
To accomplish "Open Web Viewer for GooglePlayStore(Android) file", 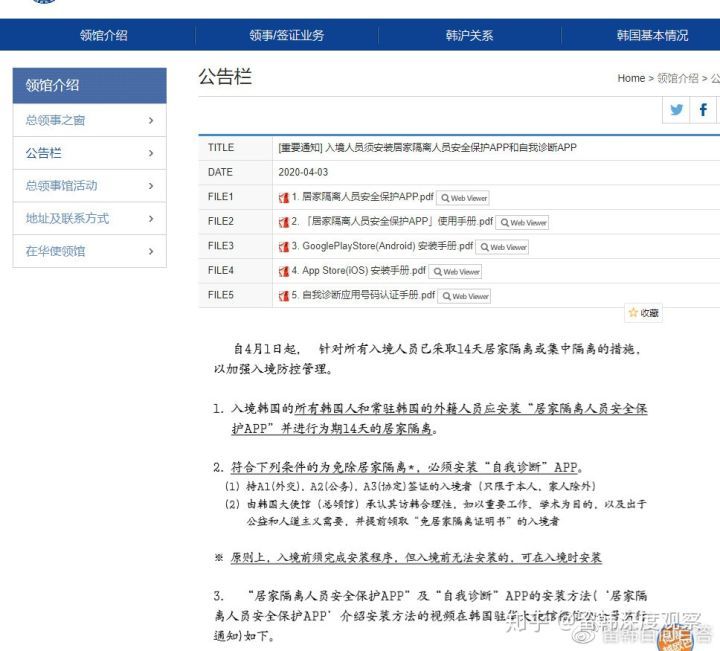I will tap(502, 247).
